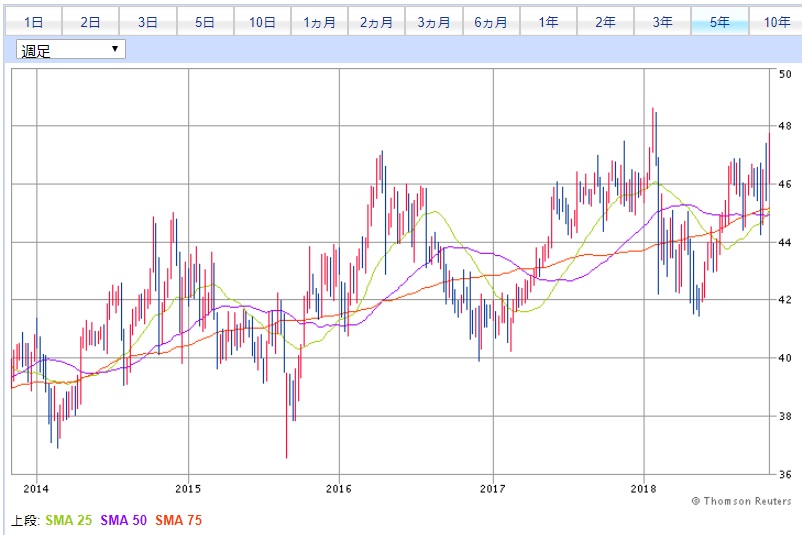Click the 48 price axis label

[785, 126]
